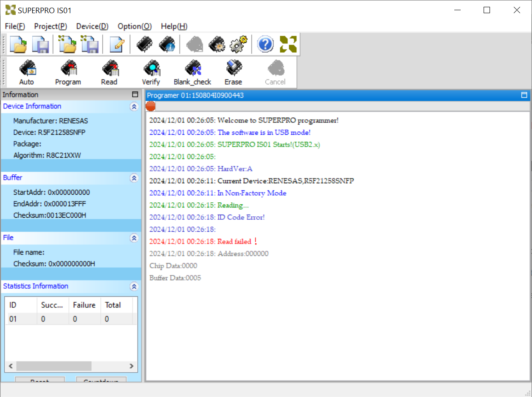This screenshot has height=397, width=532.
Task: Click the Succ... column header
Action: pyautogui.click(x=53, y=305)
